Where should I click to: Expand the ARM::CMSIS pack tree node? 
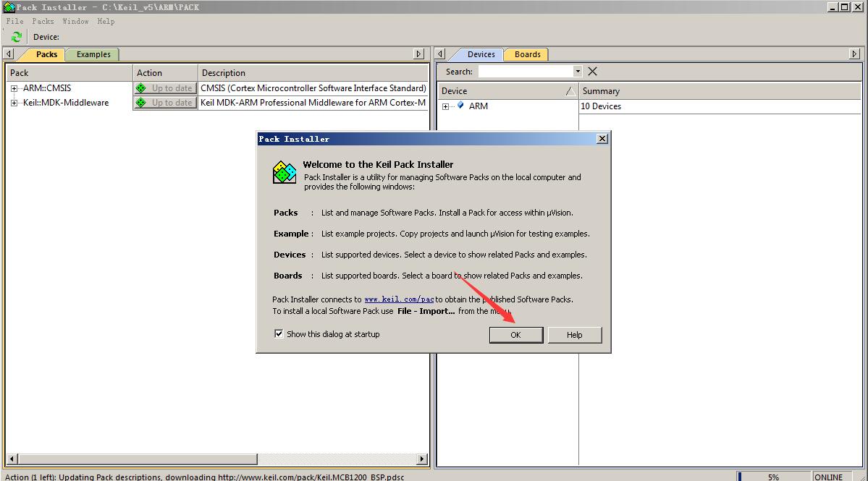click(x=14, y=88)
